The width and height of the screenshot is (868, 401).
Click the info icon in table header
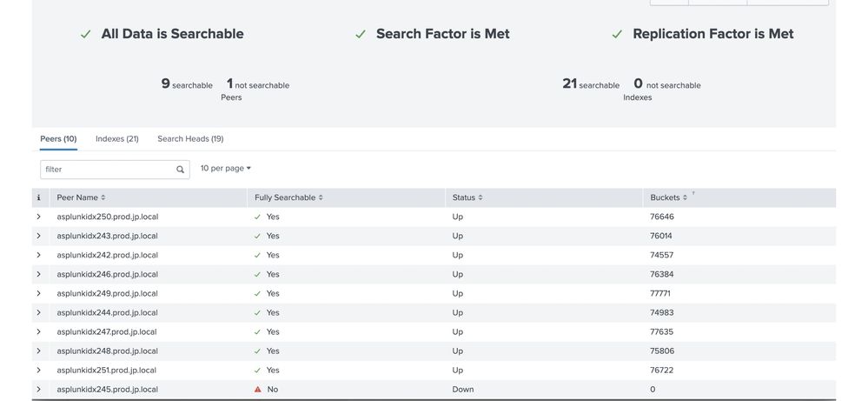coord(38,198)
